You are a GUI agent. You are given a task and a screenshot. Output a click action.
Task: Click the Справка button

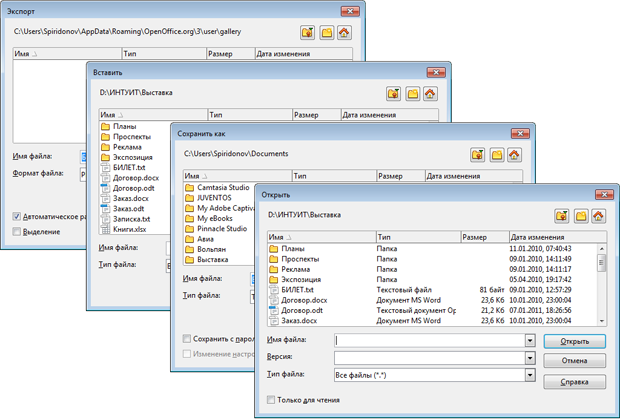[574, 381]
